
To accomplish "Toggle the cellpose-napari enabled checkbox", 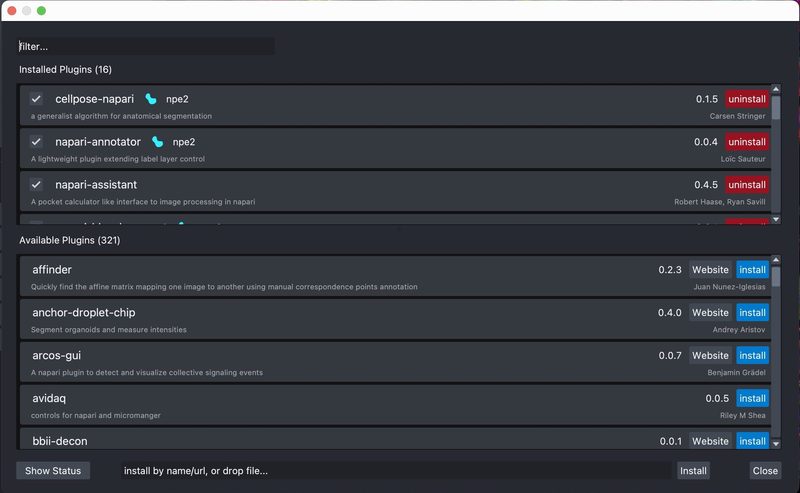I will tap(36, 98).
